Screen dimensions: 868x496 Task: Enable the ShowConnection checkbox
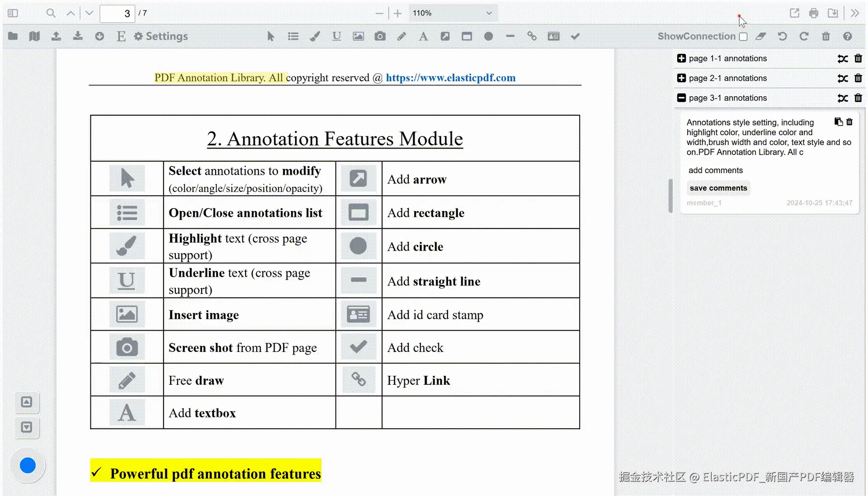(x=743, y=37)
